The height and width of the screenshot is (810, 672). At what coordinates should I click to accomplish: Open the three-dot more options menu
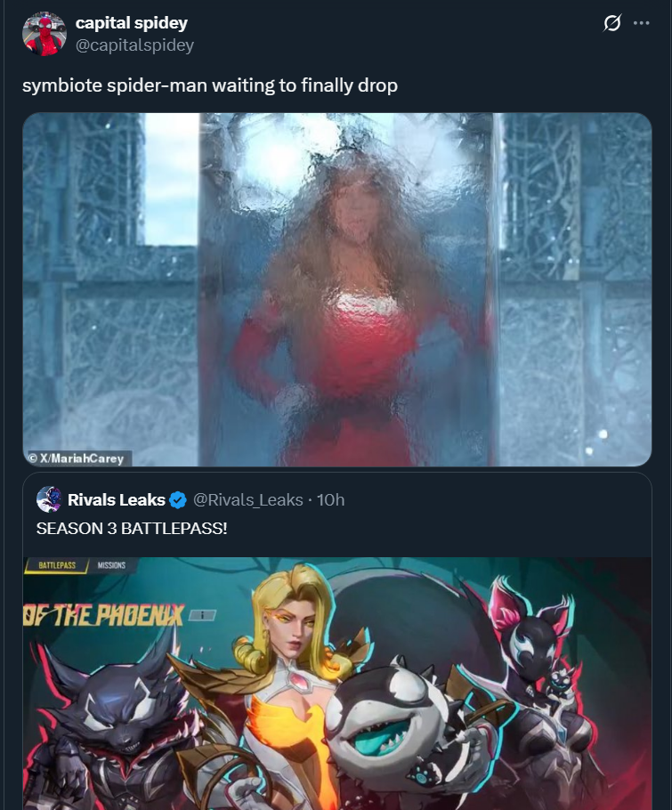point(641,23)
